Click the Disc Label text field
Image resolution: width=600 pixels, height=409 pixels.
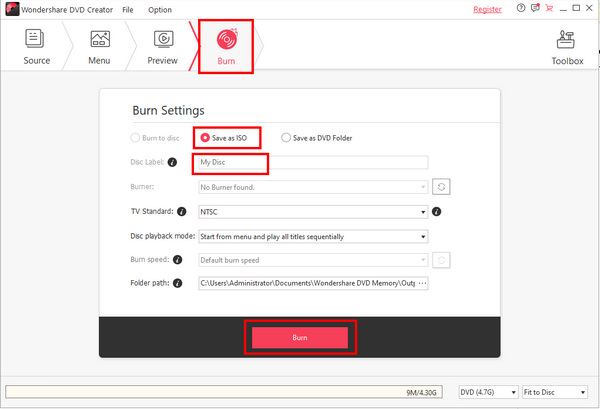(x=313, y=162)
